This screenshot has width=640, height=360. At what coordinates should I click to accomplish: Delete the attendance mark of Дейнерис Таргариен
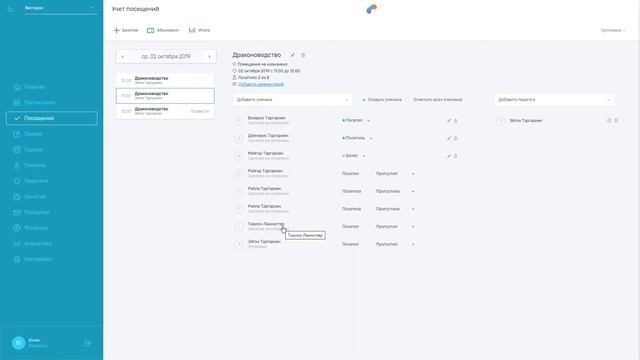(x=456, y=138)
